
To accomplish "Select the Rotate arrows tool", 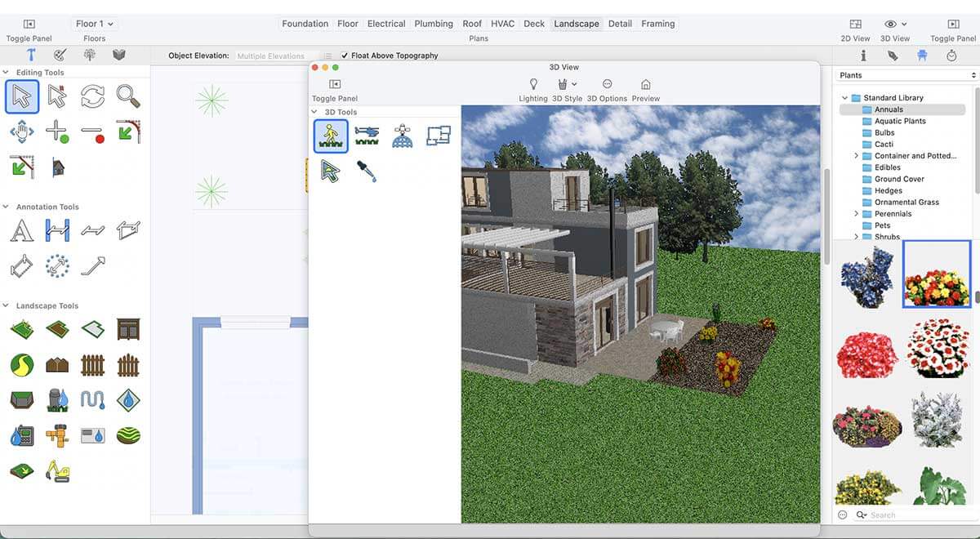I will (x=92, y=96).
